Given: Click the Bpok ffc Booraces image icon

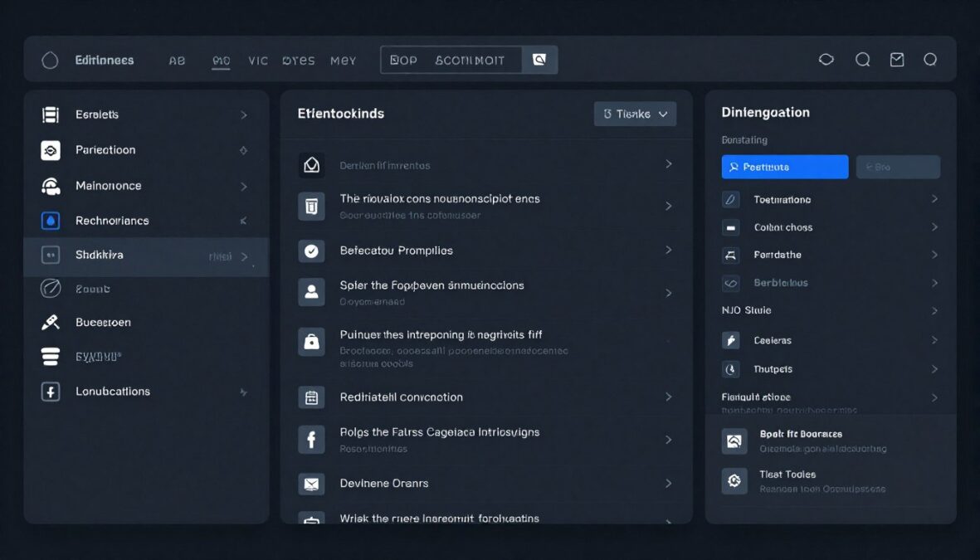Looking at the screenshot, I should (734, 441).
